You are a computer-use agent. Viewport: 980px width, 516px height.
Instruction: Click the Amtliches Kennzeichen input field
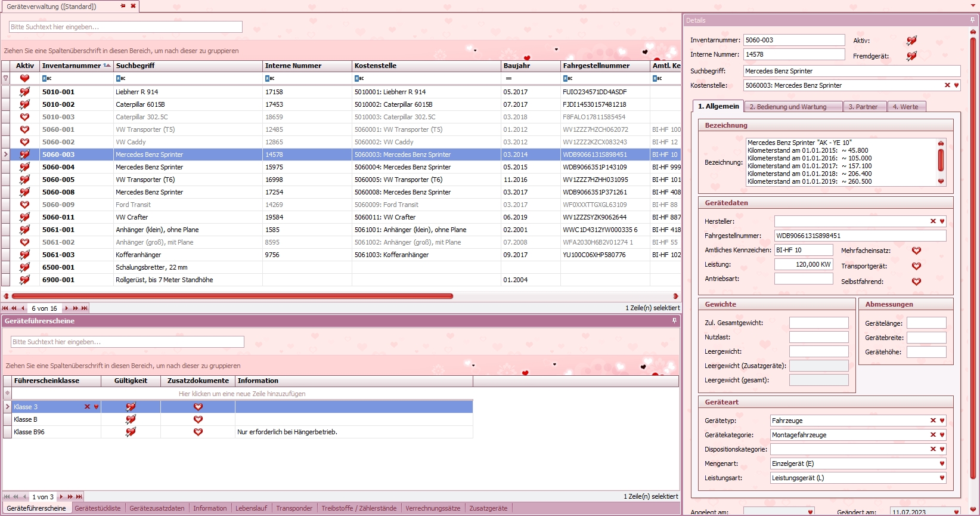click(x=803, y=250)
